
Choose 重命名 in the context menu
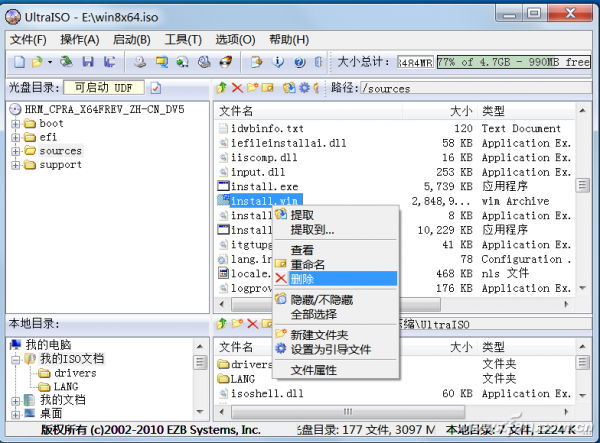(x=336, y=264)
